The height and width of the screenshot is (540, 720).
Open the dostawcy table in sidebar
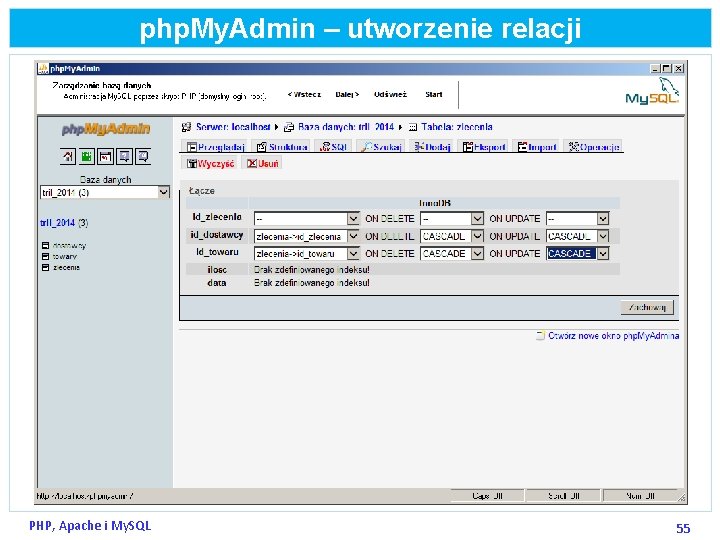[x=69, y=246]
